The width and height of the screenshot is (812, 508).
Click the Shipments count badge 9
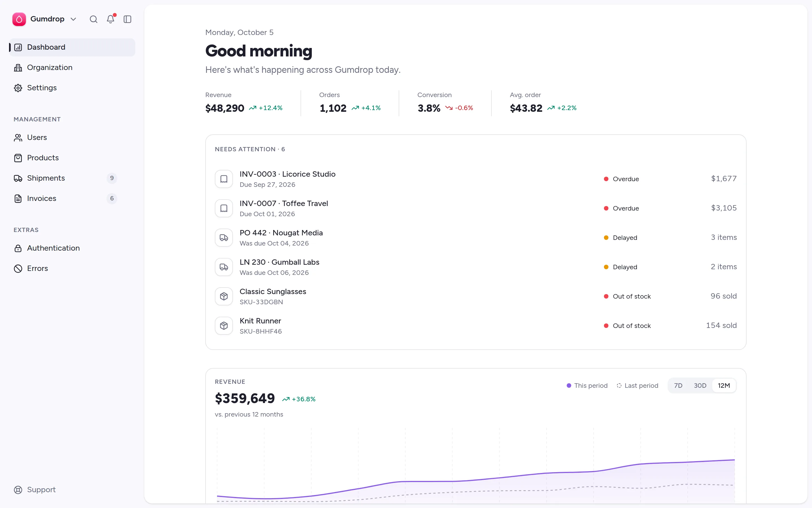tap(112, 178)
